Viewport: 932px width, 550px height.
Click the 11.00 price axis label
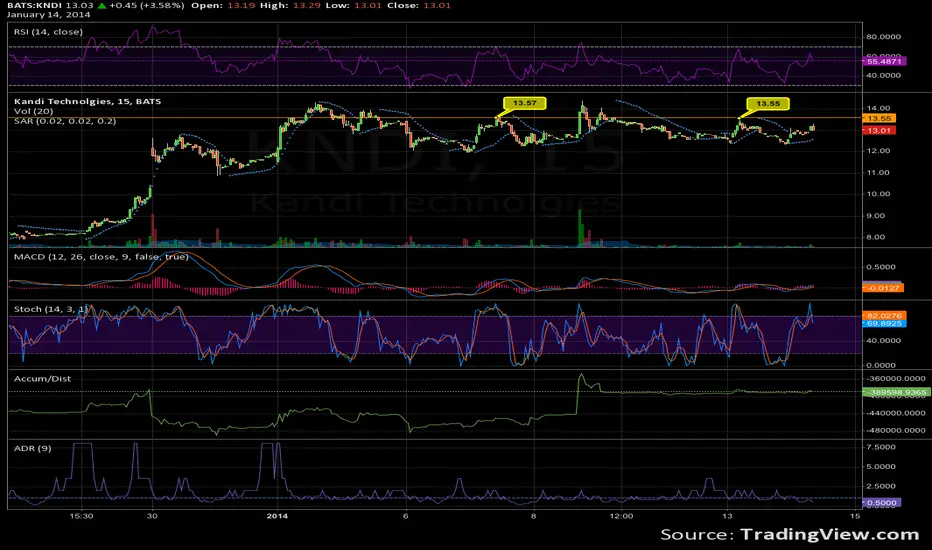tap(879, 172)
